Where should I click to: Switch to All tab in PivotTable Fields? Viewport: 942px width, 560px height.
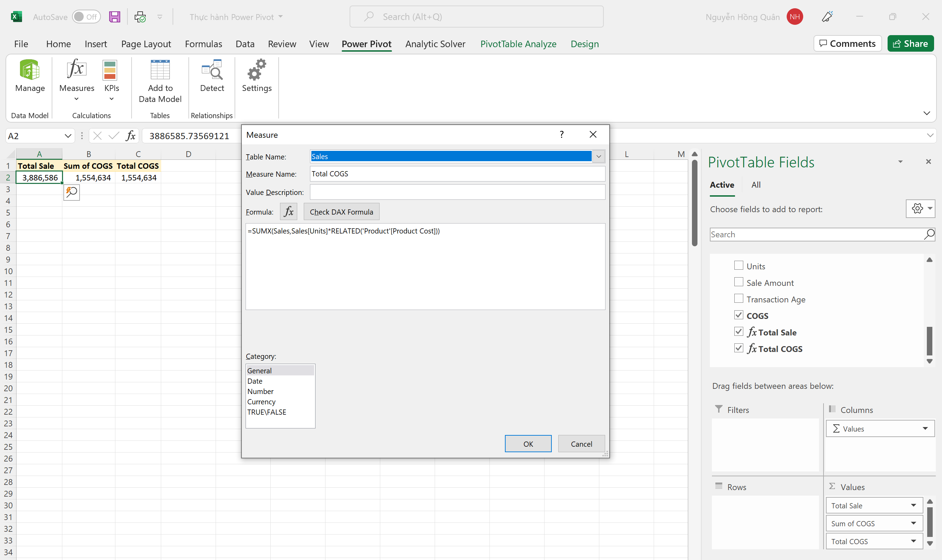(x=756, y=185)
